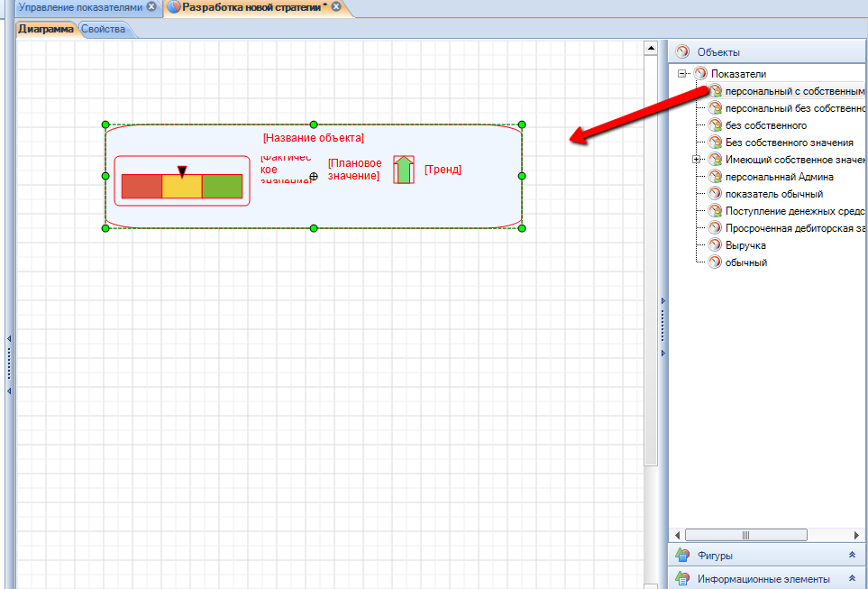Click icon of персональннай Админа item
Image resolution: width=868 pixels, height=589 pixels.
[715, 177]
